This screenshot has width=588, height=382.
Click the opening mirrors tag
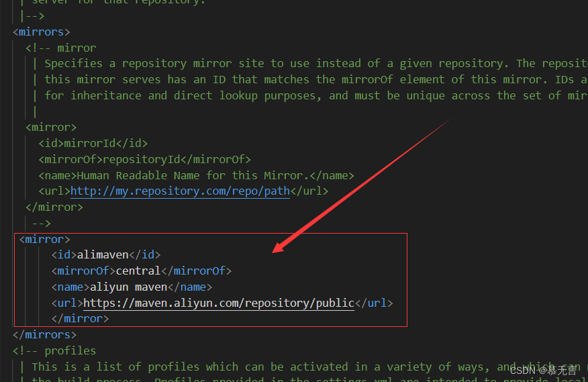pyautogui.click(x=41, y=32)
